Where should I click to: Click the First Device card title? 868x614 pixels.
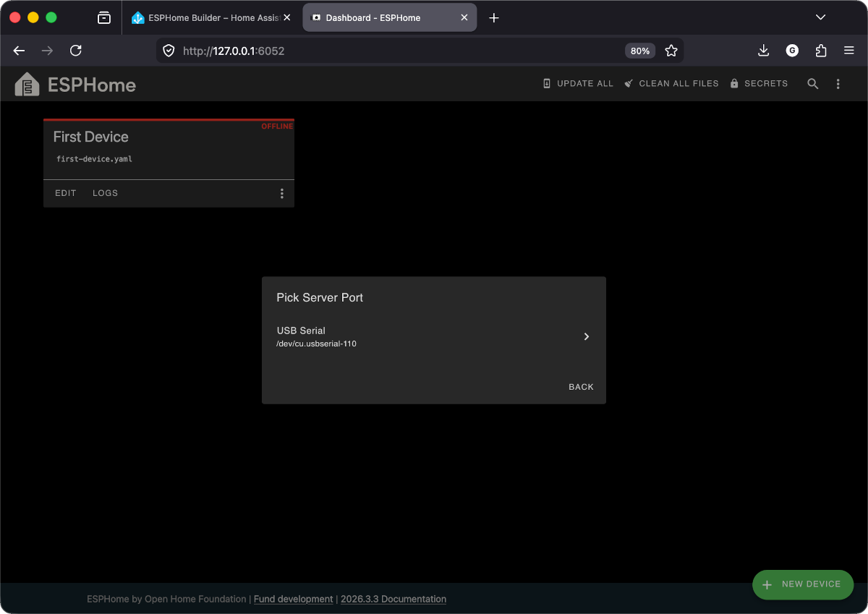pyautogui.click(x=91, y=137)
